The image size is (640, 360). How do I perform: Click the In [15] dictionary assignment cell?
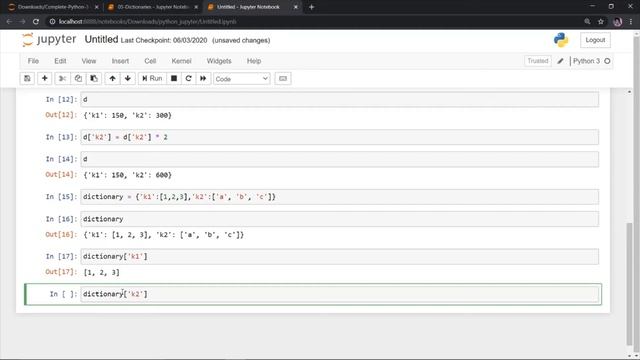[x=340, y=197]
